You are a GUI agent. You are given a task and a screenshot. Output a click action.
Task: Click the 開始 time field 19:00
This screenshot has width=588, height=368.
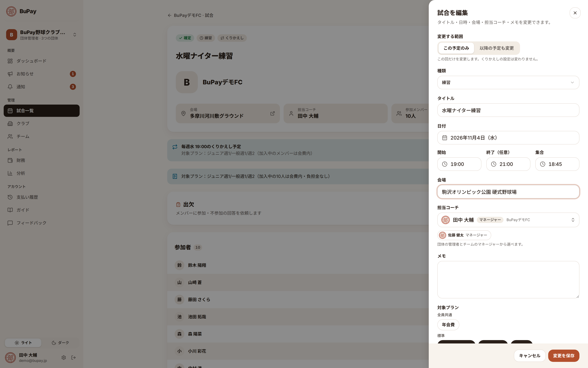click(x=459, y=164)
